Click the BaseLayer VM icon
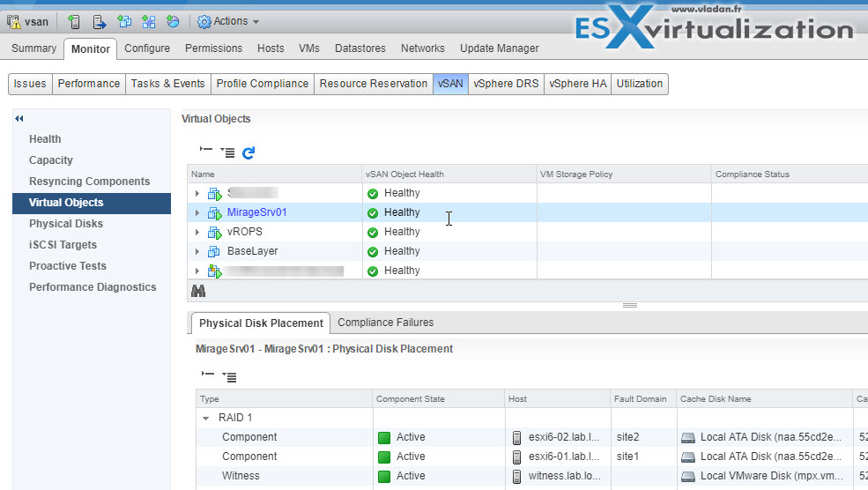 (213, 251)
